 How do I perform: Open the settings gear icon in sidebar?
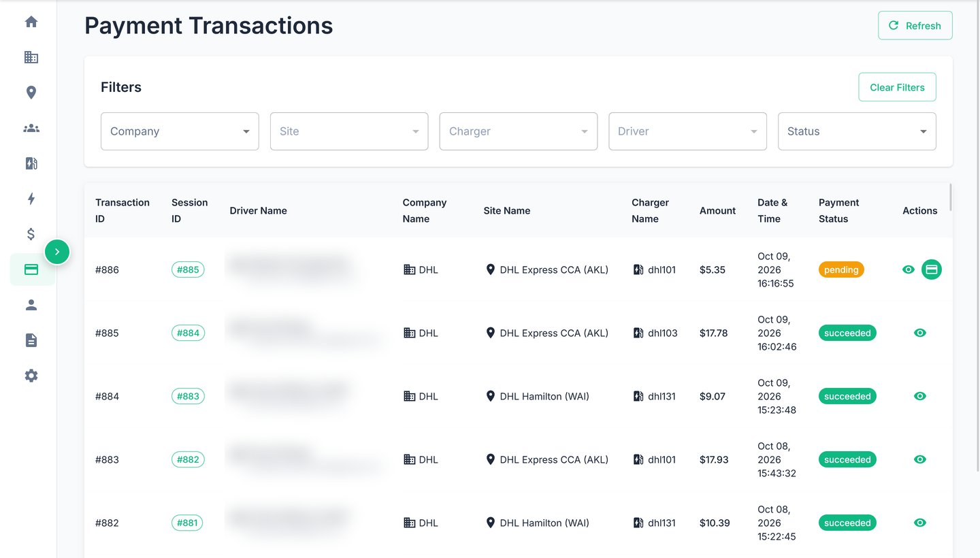click(x=31, y=376)
